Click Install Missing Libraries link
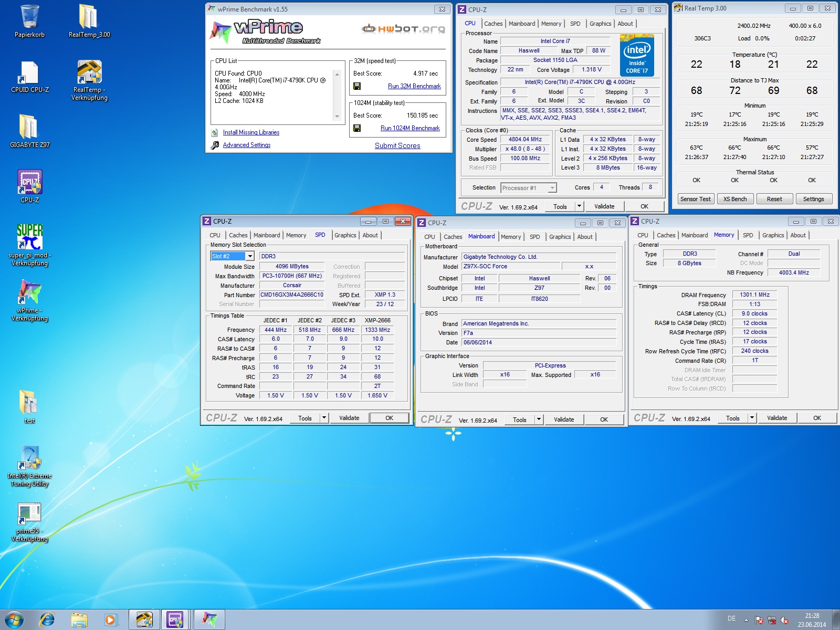Viewport: 840px width, 630px height. (x=251, y=132)
